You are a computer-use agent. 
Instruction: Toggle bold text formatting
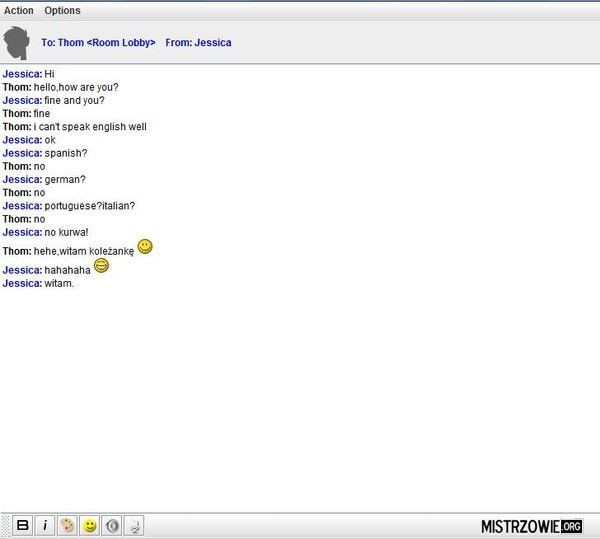(23, 526)
